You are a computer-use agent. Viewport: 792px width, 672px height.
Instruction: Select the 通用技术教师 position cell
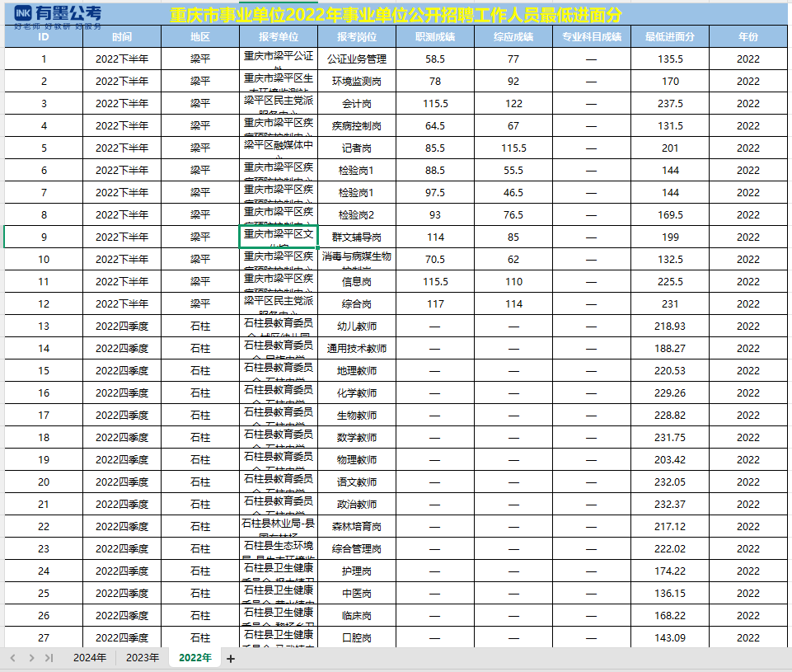click(357, 348)
